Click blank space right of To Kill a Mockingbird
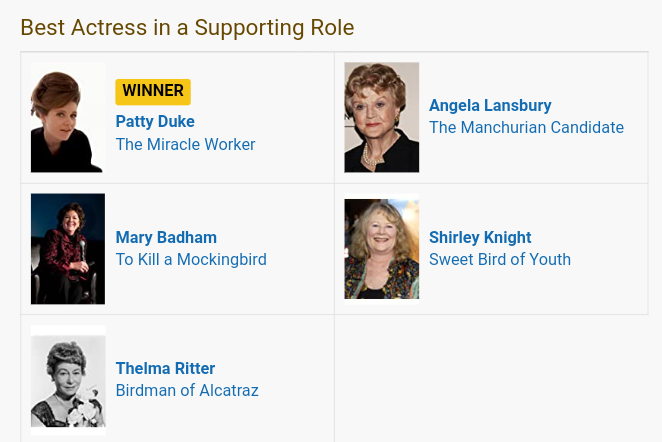Image resolution: width=662 pixels, height=442 pixels. pos(300,260)
